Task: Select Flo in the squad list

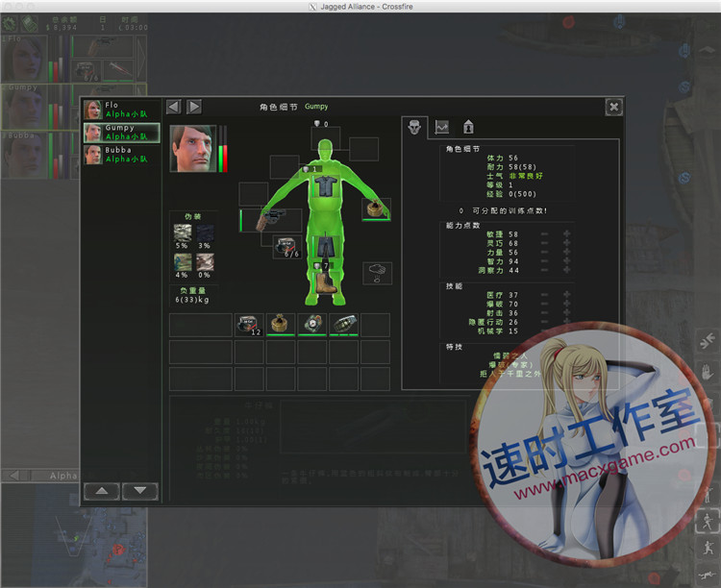Action: [x=122, y=110]
